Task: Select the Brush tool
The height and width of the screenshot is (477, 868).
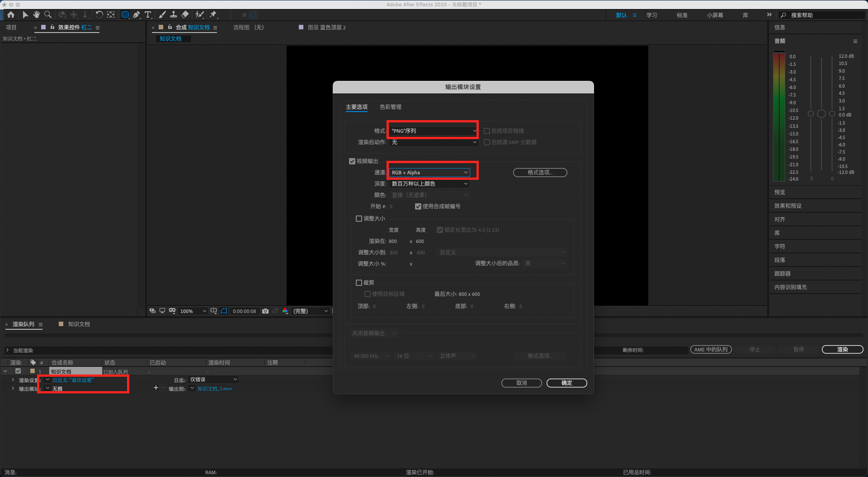Action: click(x=162, y=15)
